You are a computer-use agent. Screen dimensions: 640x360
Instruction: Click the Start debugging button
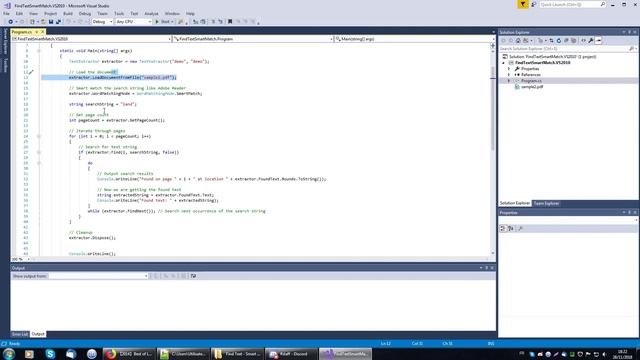pos(162,22)
